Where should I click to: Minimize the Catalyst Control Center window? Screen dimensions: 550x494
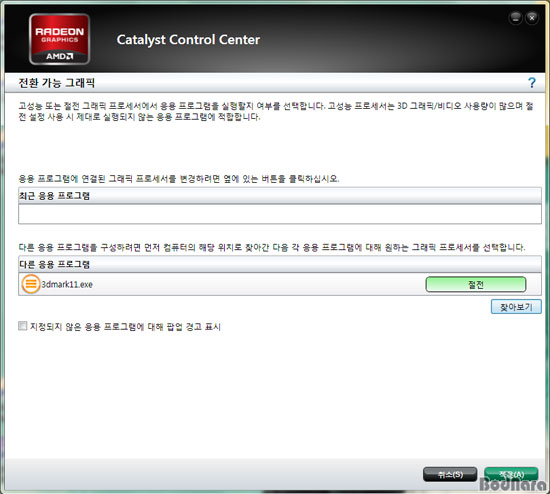click(516, 18)
